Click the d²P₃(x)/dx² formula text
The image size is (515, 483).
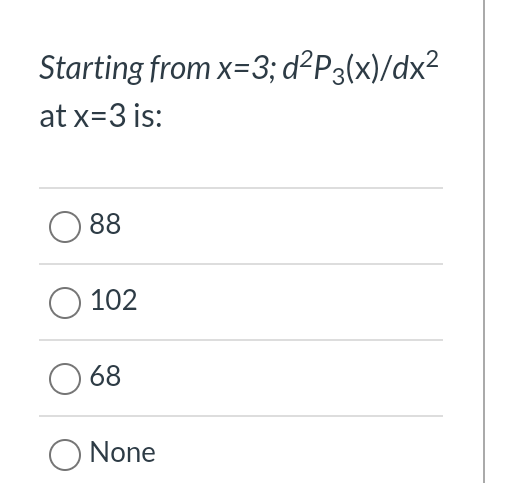pos(360,67)
